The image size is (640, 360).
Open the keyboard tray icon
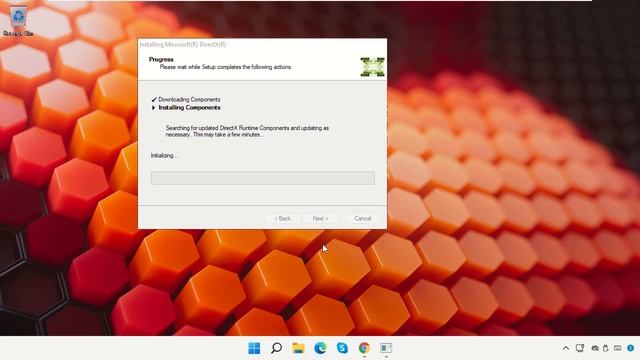coord(618,348)
